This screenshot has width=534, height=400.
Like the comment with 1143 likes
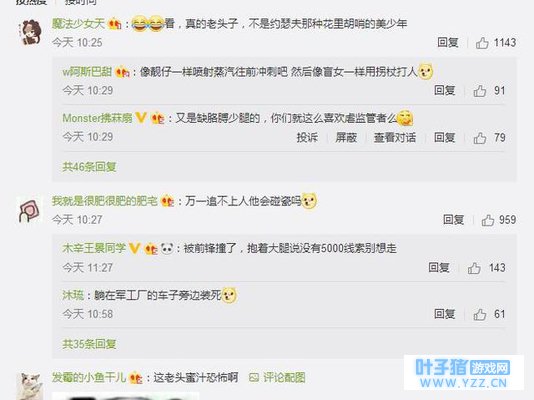(x=482, y=43)
